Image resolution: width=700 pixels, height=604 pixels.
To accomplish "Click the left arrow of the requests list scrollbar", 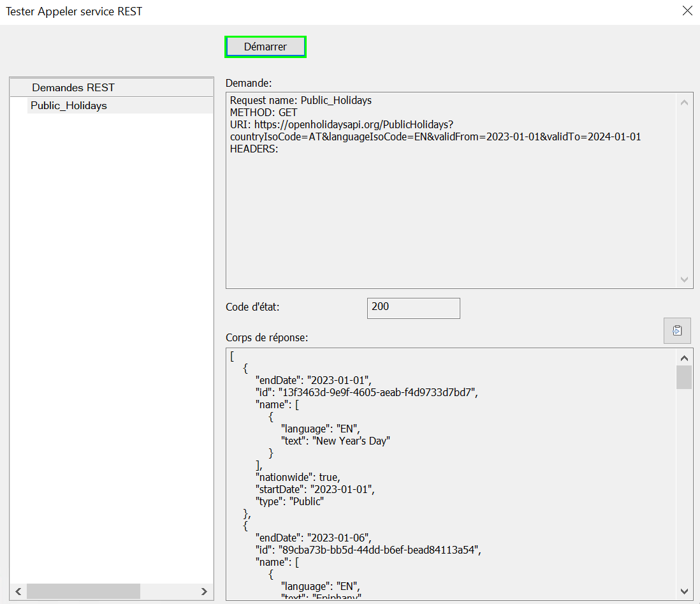I will click(18, 591).
